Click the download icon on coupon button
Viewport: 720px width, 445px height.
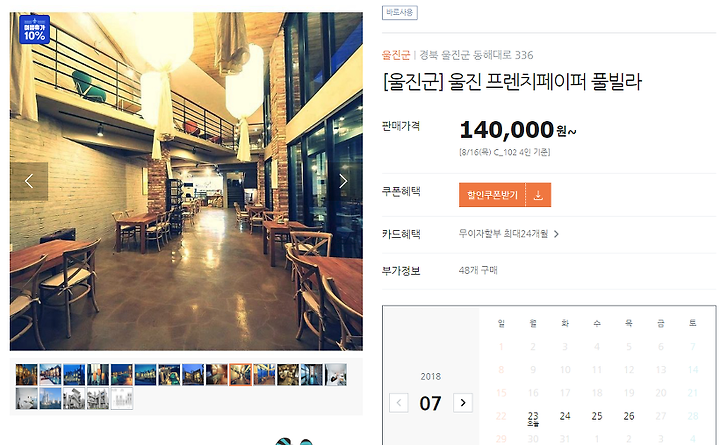538,195
